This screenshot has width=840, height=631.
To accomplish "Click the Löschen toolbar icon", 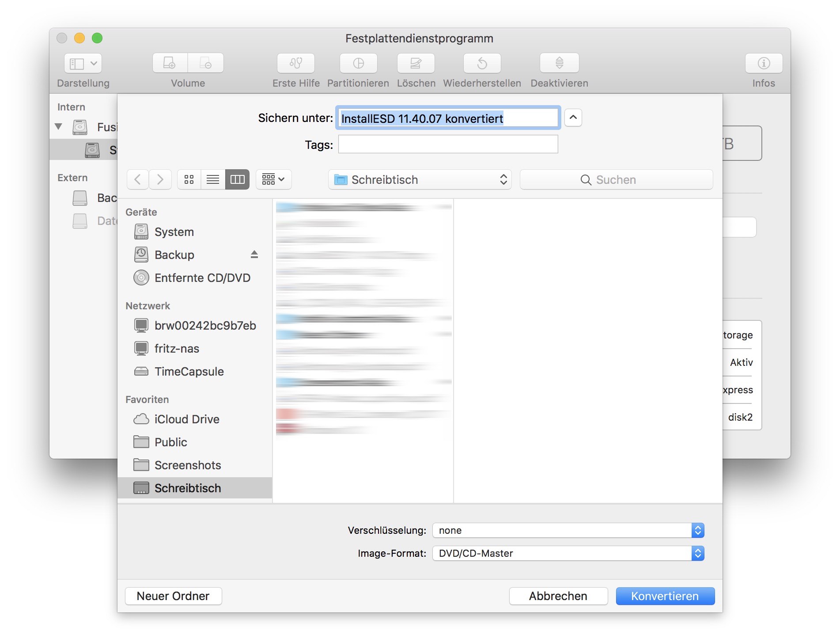I will (416, 63).
